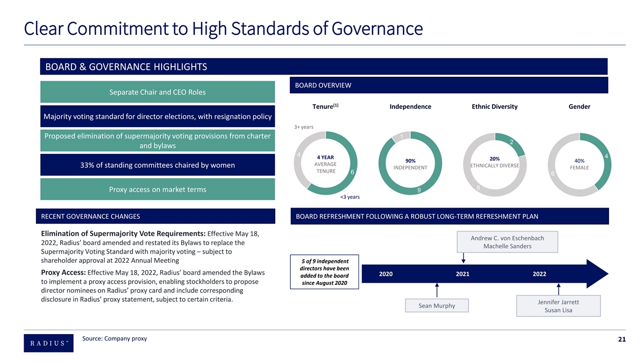Image resolution: width=644 pixels, height=362 pixels.
Task: Click the Majority voting standard highlight box
Action: coord(158,116)
